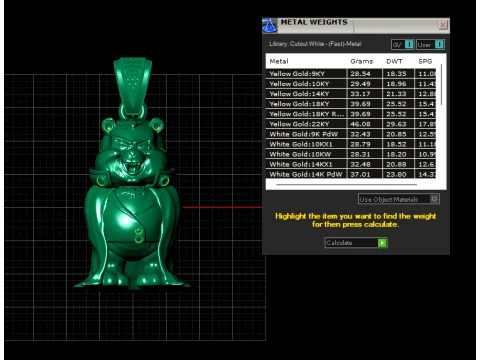
Task: Select the Yellow Gold:14KY row
Action: tap(351, 94)
